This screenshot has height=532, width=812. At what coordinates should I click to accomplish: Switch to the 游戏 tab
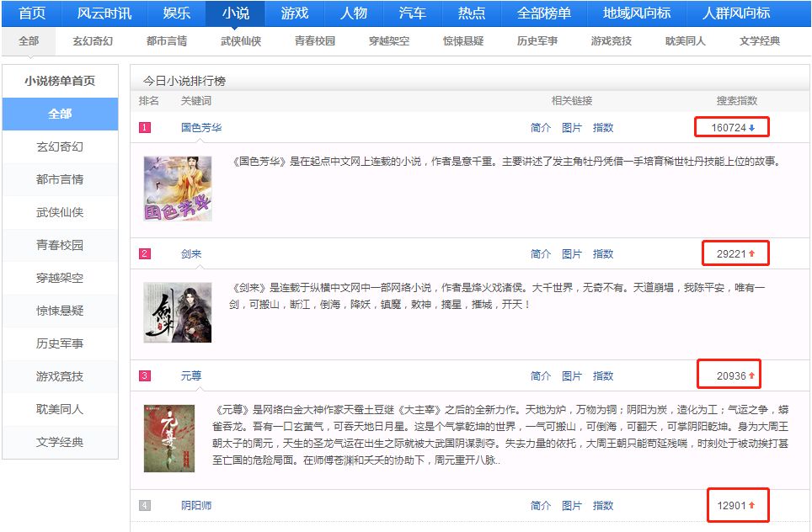(294, 13)
